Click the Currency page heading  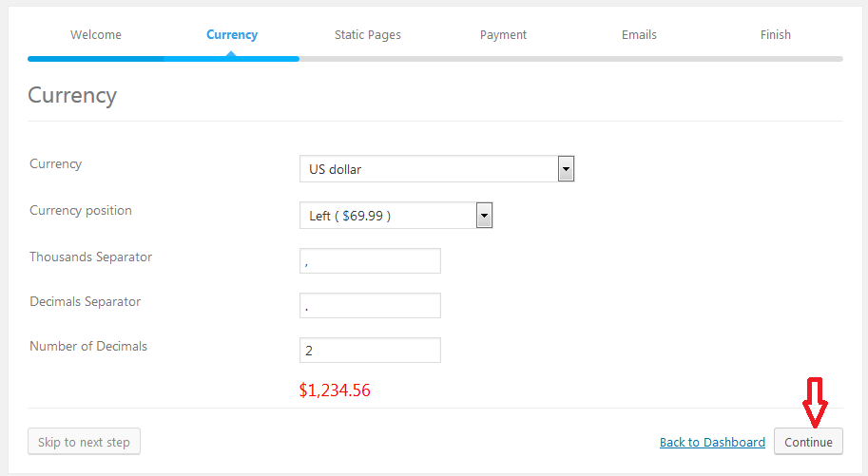coord(72,95)
